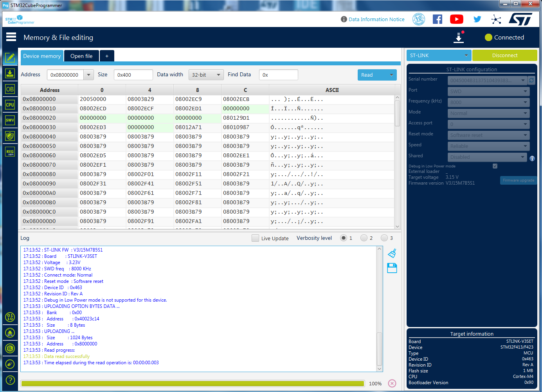
Task: Open the REG registers panel
Action: pyautogui.click(x=10, y=152)
